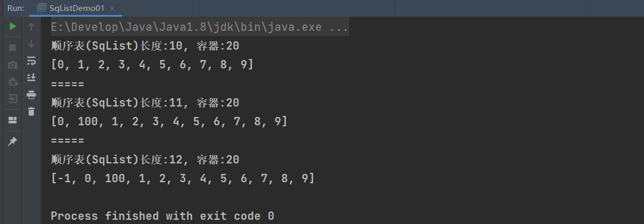Toggle the Pin Tab icon
This screenshot has height=224, width=644.
pos(13,142)
